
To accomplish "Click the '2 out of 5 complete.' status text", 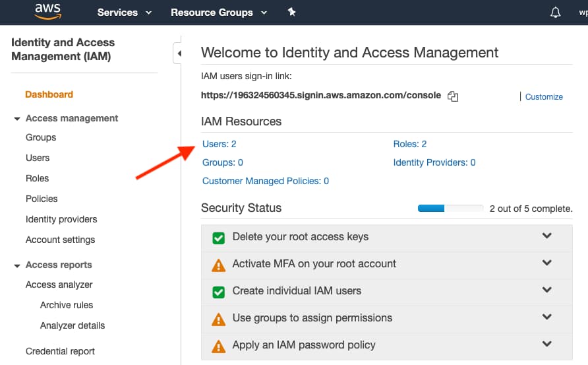I will pos(531,209).
